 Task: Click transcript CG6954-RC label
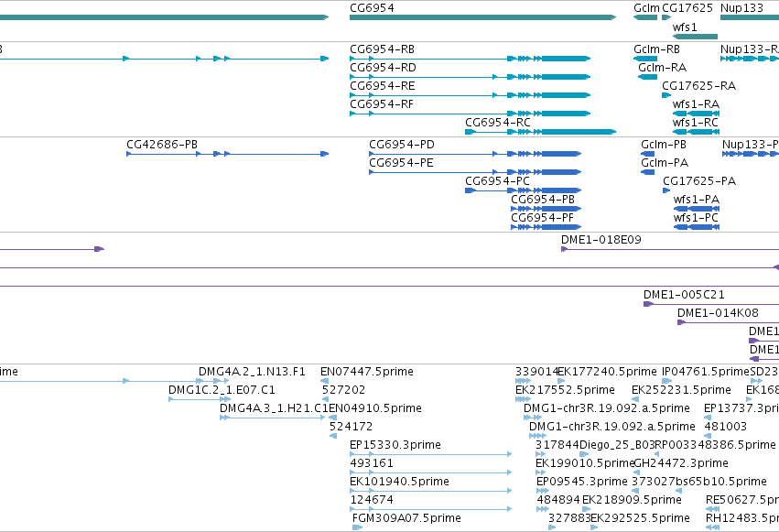click(x=498, y=123)
